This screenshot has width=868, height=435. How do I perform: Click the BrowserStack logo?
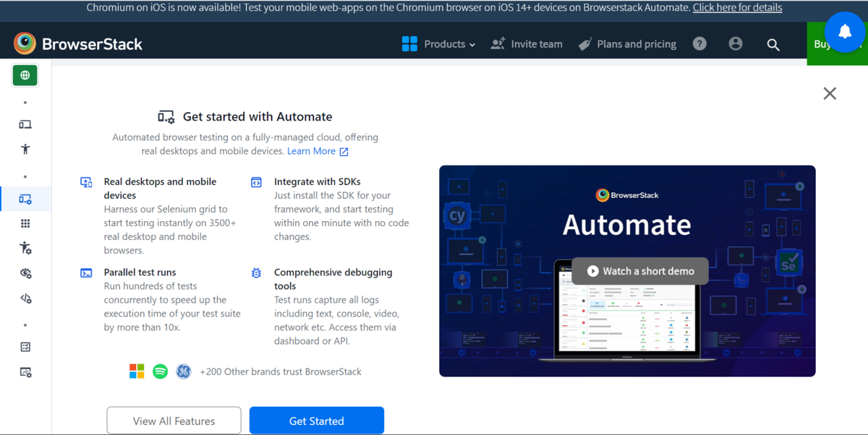pos(78,43)
